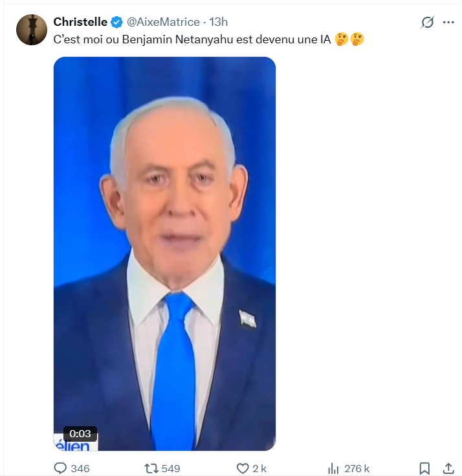The image size is (462, 476).
Task: Retweet this post using the repost icon
Action: 150,468
